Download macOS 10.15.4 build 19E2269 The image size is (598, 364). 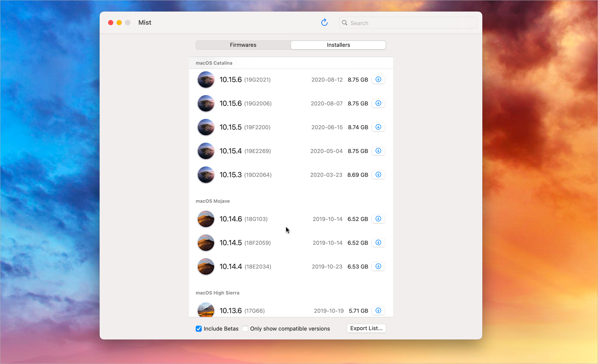[x=378, y=151]
